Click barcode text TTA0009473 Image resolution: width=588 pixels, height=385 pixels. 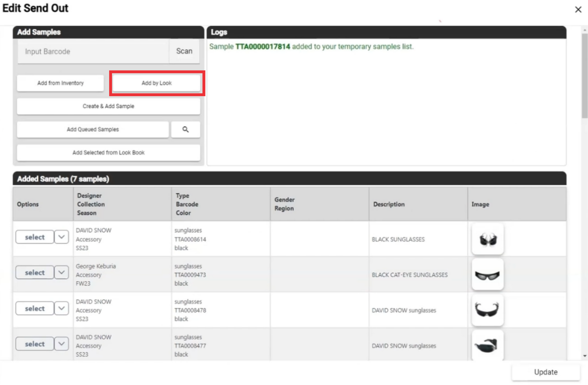190,275
